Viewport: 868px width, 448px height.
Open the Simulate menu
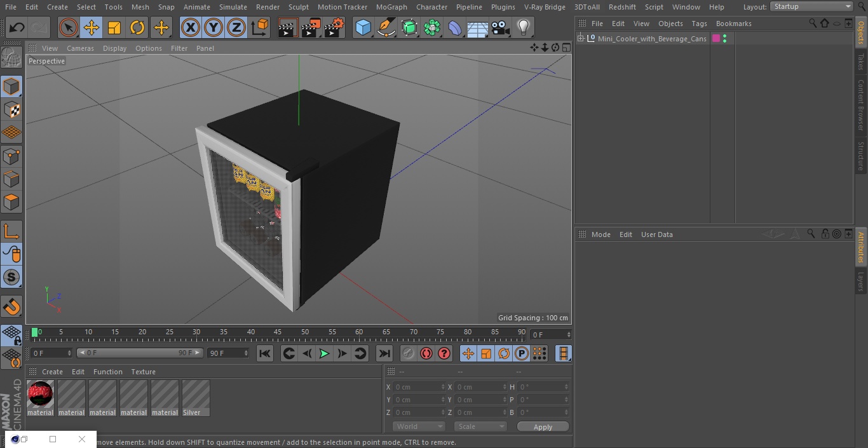(x=233, y=7)
